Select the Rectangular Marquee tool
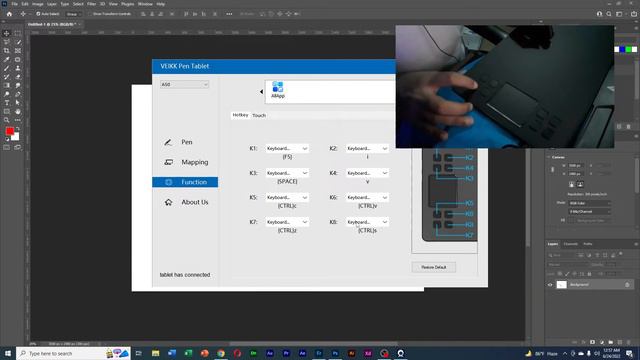Image resolution: width=640 pixels, height=360 pixels. 18,33
